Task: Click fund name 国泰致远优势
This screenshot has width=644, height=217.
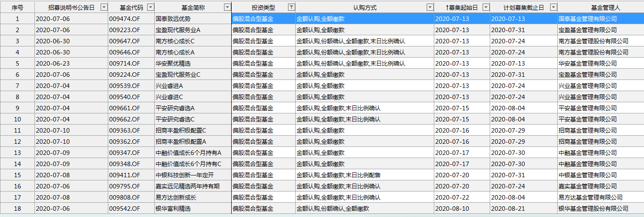Action: (x=173, y=19)
